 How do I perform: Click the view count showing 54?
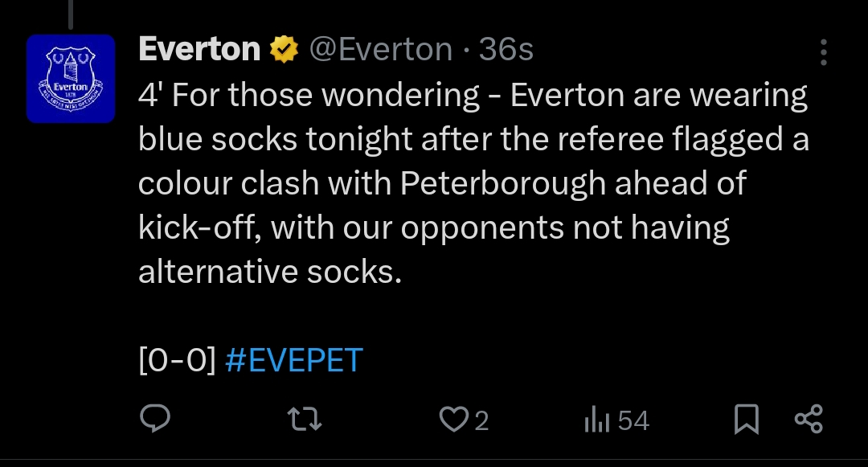633,420
